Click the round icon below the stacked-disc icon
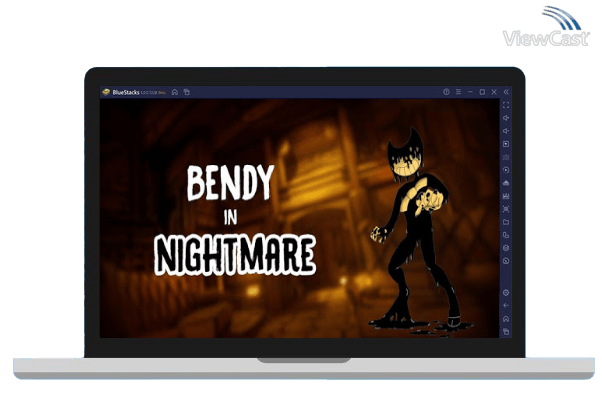Viewport: 602px width, 414px height. click(x=506, y=261)
